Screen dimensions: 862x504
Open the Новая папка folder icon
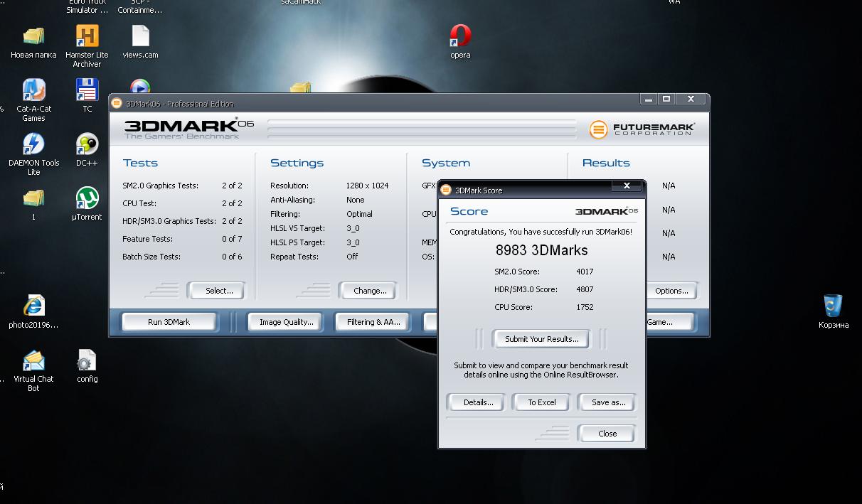coord(33,36)
